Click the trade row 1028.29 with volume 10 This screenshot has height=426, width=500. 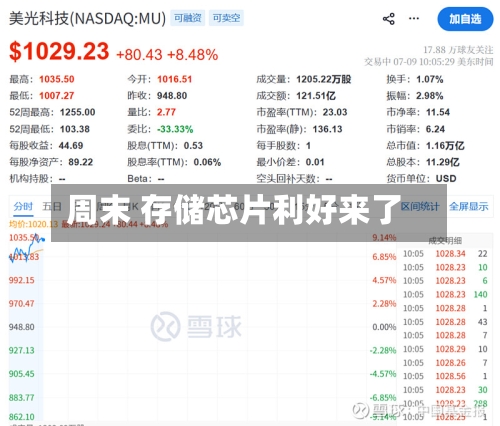click(x=445, y=349)
